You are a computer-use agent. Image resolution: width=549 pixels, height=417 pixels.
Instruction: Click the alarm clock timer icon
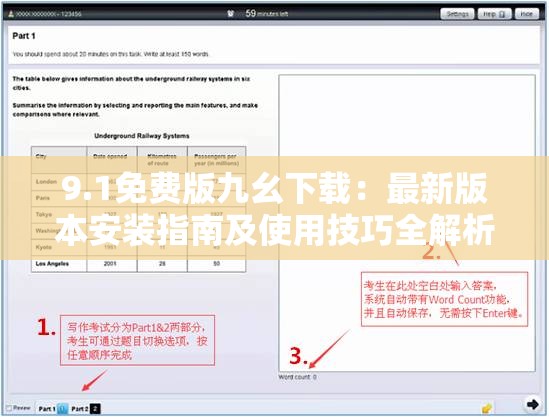pos(230,13)
